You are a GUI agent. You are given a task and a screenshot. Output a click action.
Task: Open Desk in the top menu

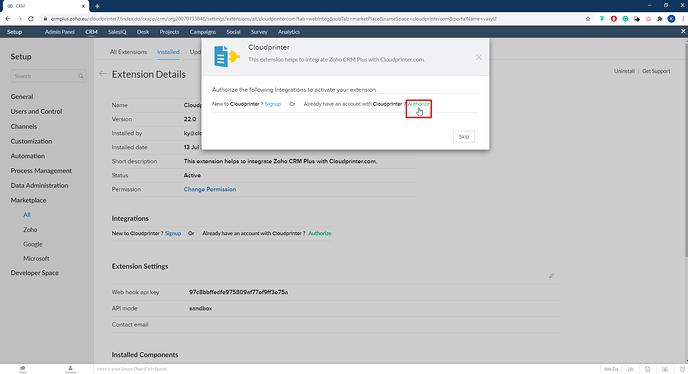143,32
